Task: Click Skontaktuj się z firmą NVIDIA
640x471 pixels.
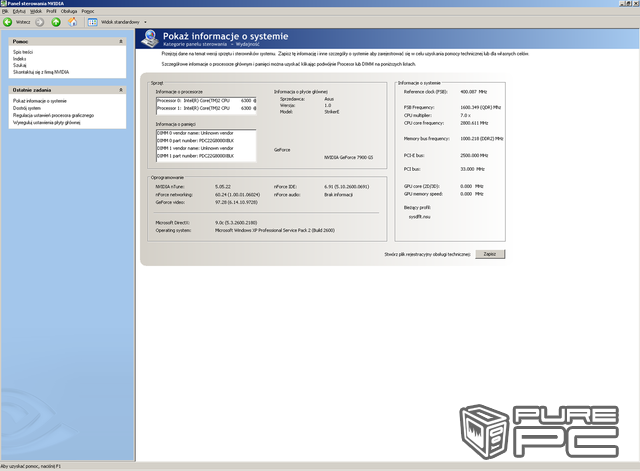Action: point(41,72)
